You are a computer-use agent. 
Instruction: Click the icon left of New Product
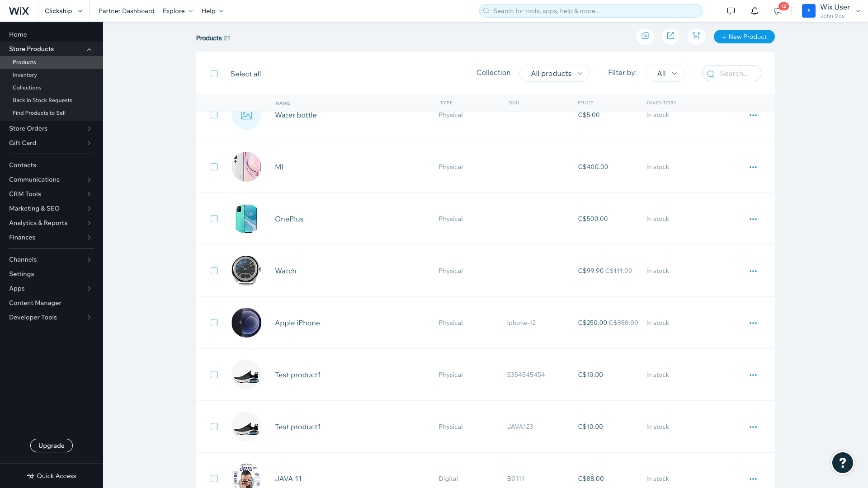[696, 36]
